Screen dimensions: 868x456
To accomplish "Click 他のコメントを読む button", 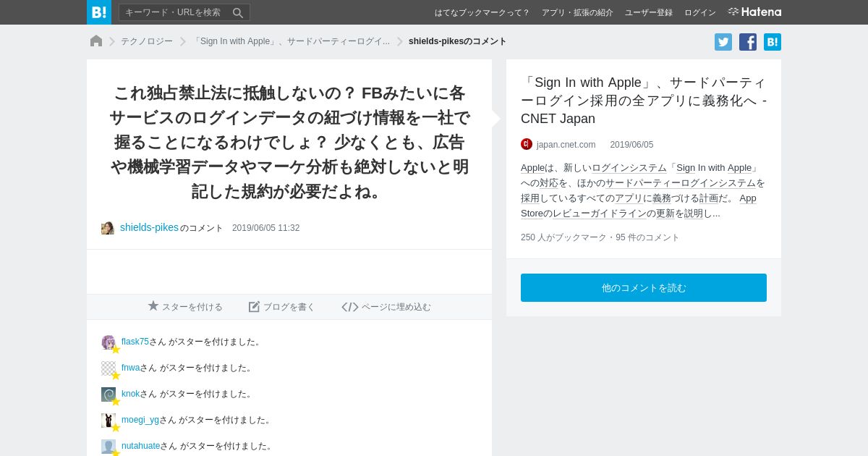I will 644,287.
